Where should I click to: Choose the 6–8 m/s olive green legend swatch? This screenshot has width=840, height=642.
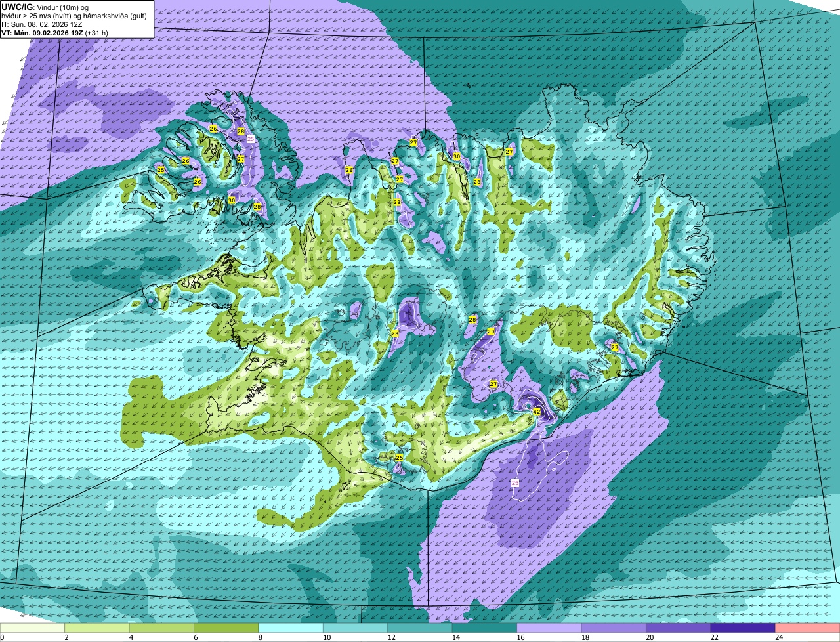click(x=226, y=628)
